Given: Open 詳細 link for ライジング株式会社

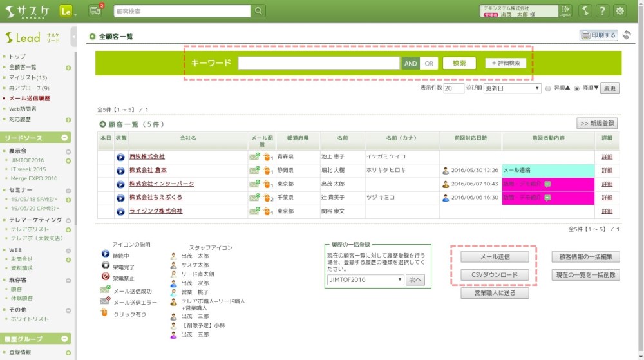Looking at the screenshot, I should [607, 211].
